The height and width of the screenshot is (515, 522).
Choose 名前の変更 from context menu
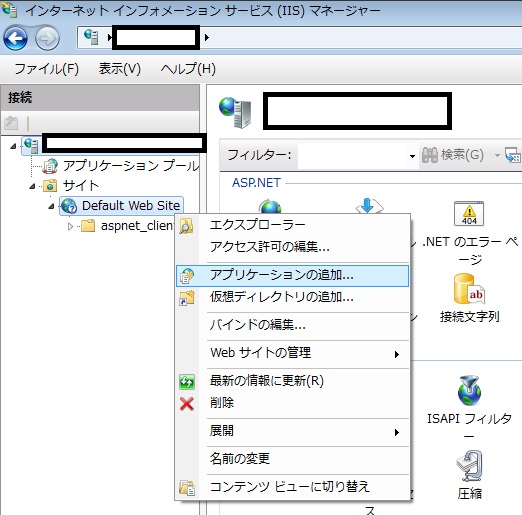pyautogui.click(x=292, y=459)
